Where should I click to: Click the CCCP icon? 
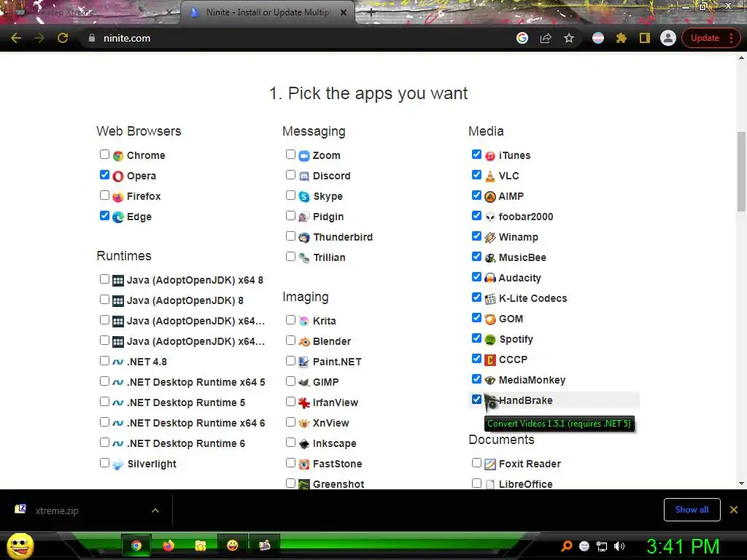click(x=489, y=360)
